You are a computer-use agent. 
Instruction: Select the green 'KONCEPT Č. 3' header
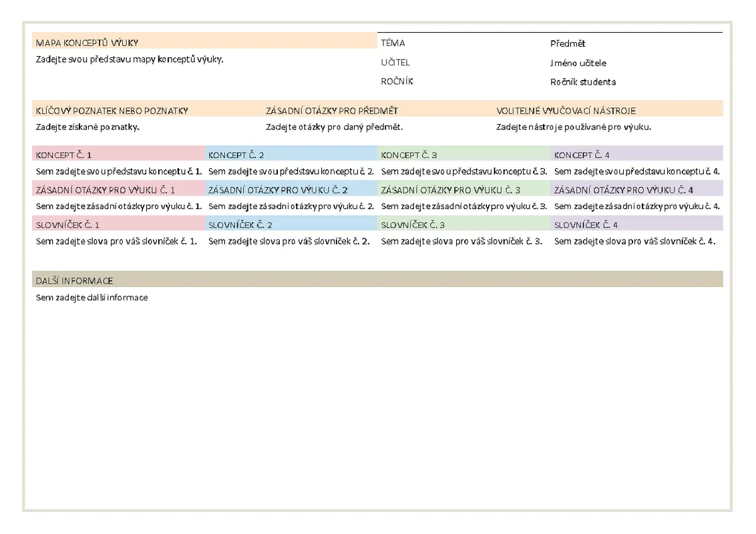coord(409,155)
